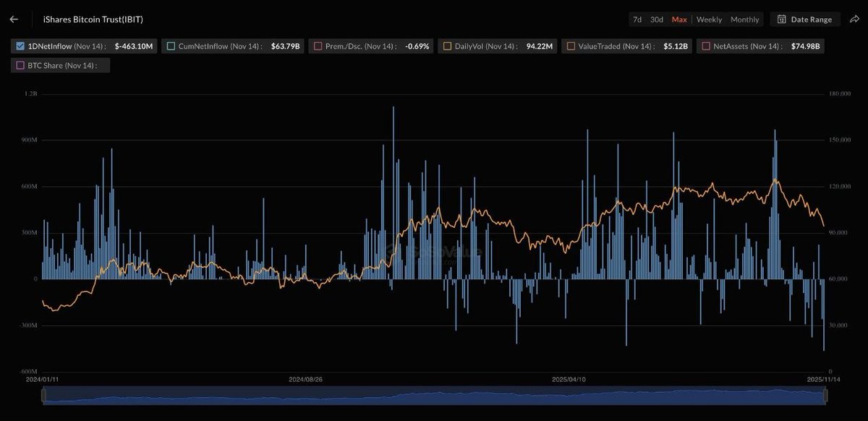The height and width of the screenshot is (421, 868).
Task: Enable the ValueTraded series checkbox
Action: pyautogui.click(x=570, y=46)
